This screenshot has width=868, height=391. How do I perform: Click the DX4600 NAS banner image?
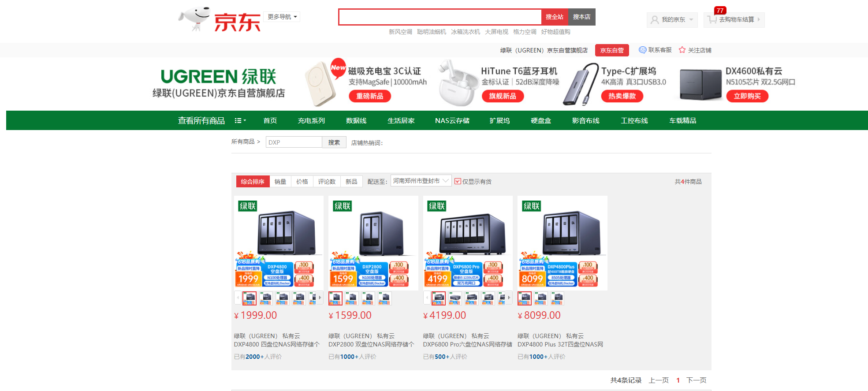700,85
